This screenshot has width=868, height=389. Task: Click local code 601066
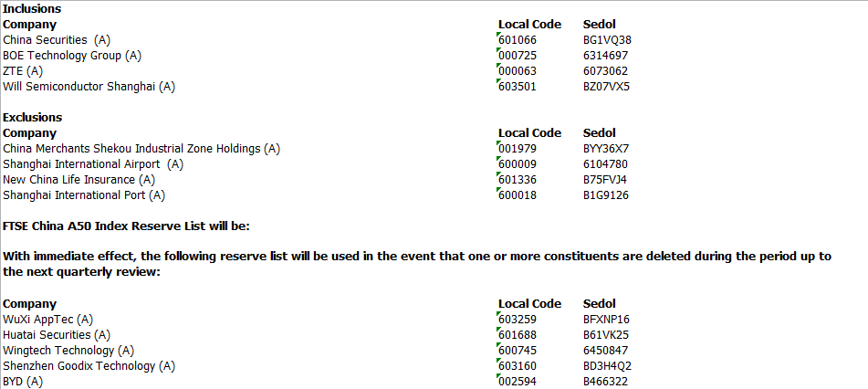point(519,40)
